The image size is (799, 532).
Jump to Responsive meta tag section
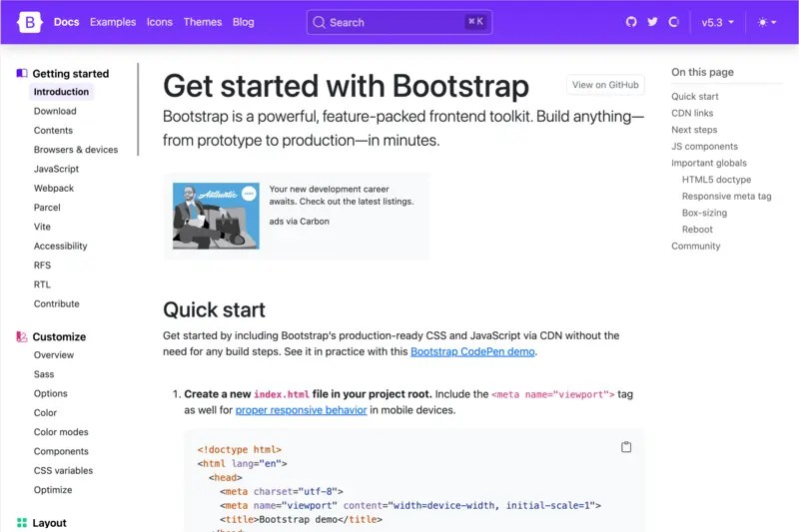click(x=727, y=196)
